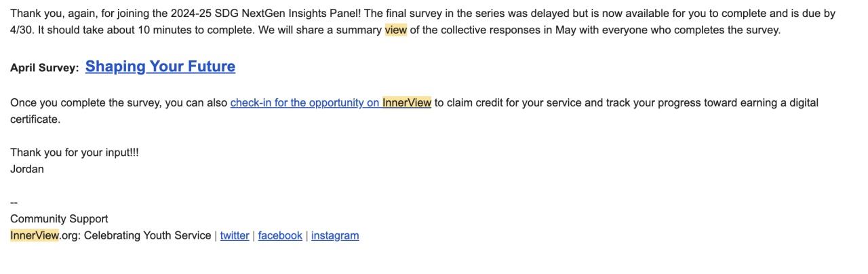This screenshot has height=274, width=868.
Task: Click the bold "April Survey:" label
Action: (45, 68)
